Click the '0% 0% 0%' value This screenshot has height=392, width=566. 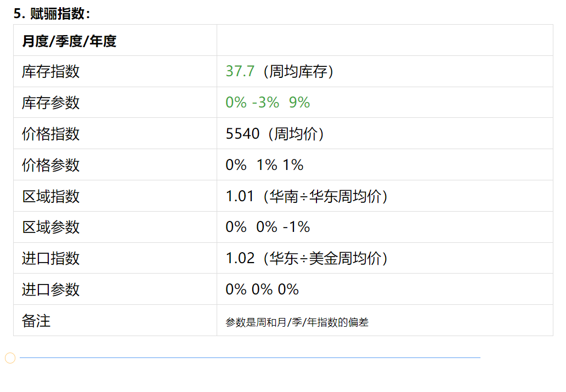pos(262,289)
